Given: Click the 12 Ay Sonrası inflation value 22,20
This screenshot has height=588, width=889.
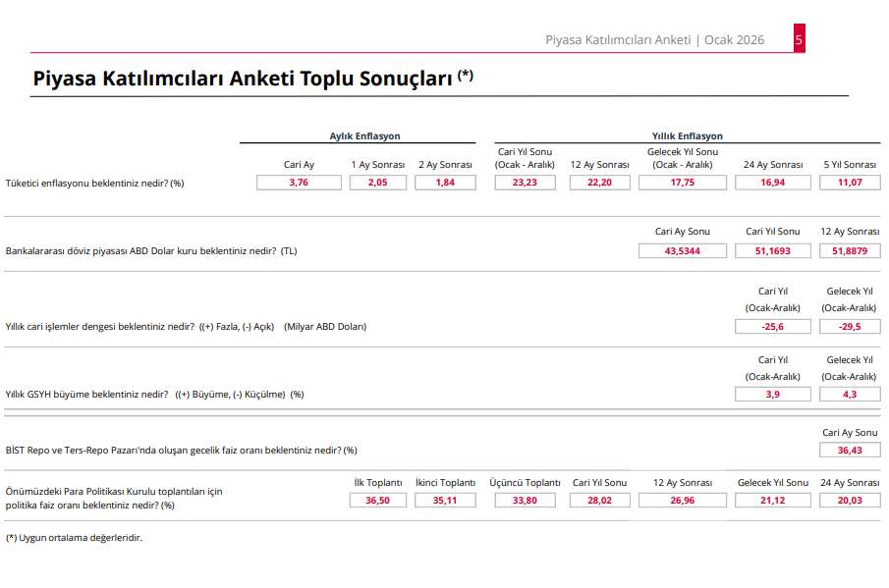Looking at the screenshot, I should pos(599,183).
